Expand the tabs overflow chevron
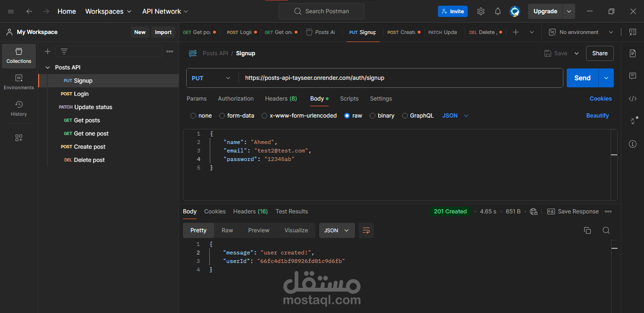The width and height of the screenshot is (644, 313). [532, 32]
